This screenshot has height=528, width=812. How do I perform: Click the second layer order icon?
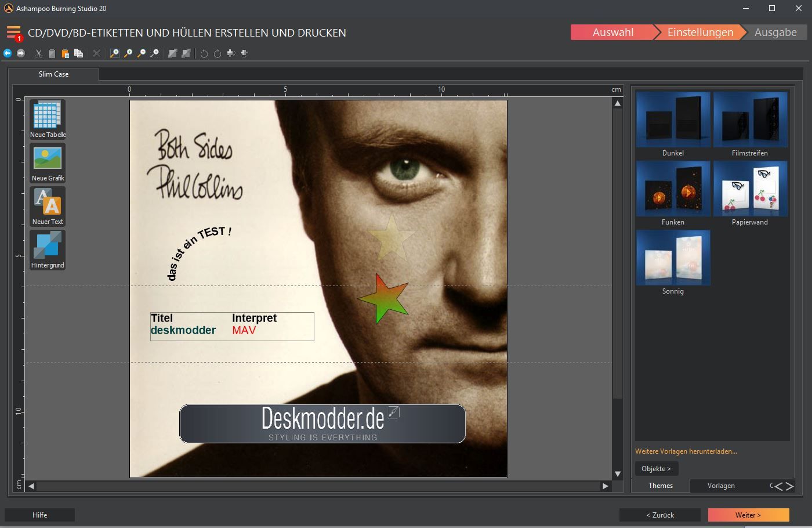(x=186, y=53)
